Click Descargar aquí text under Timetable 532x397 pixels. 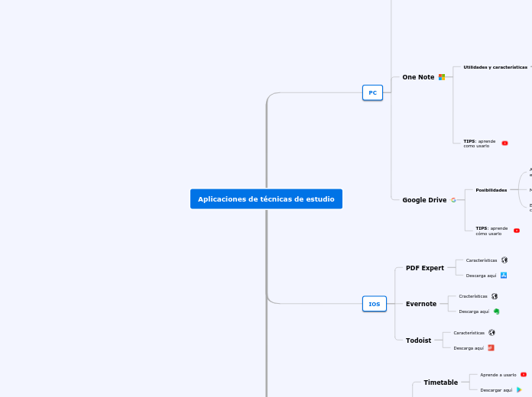click(x=496, y=390)
